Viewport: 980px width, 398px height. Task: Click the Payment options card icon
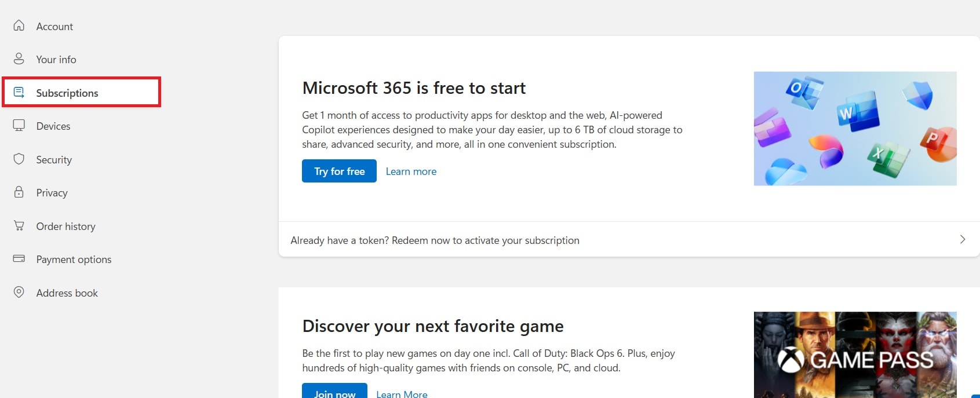19,259
